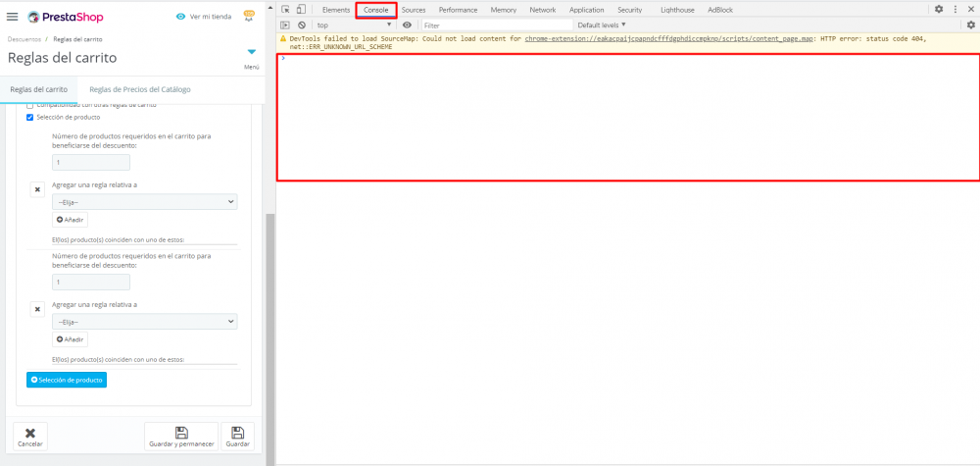Open Ver mi tienda link
This screenshot has width=980, height=466.
coord(204,17)
